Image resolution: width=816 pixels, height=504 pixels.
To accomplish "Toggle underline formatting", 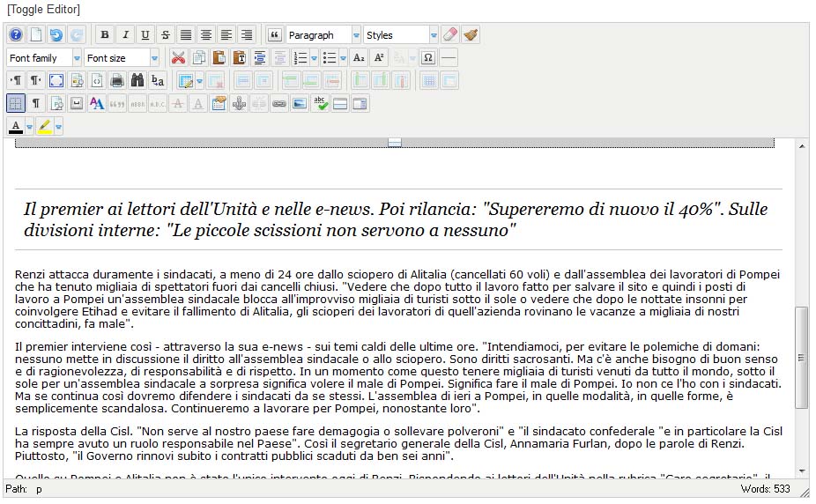I will pos(145,35).
